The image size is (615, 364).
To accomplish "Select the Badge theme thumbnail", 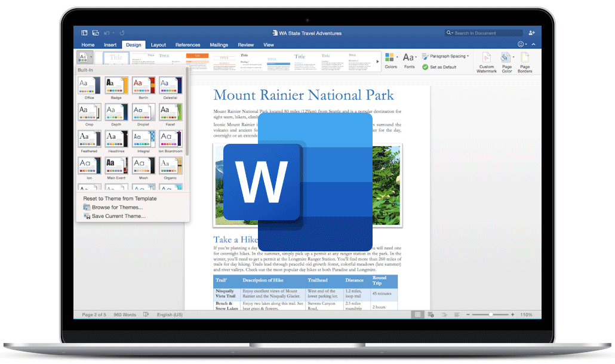I will coord(116,85).
